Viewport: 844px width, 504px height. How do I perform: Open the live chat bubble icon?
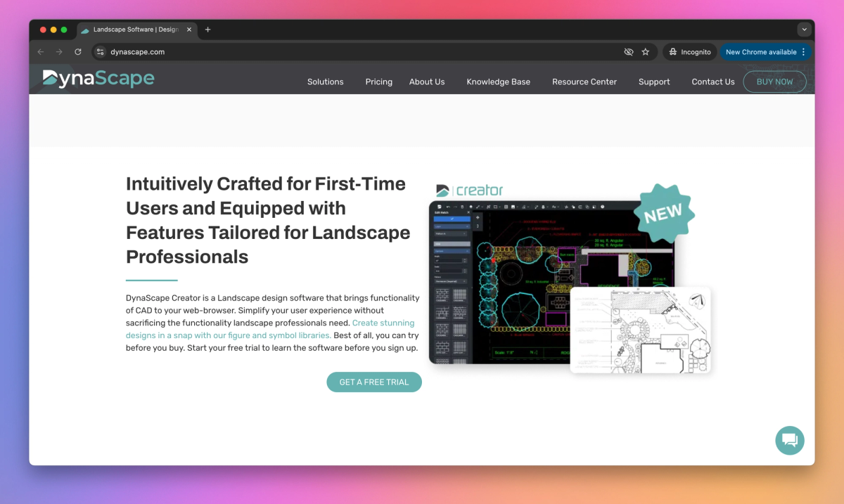[x=790, y=440]
